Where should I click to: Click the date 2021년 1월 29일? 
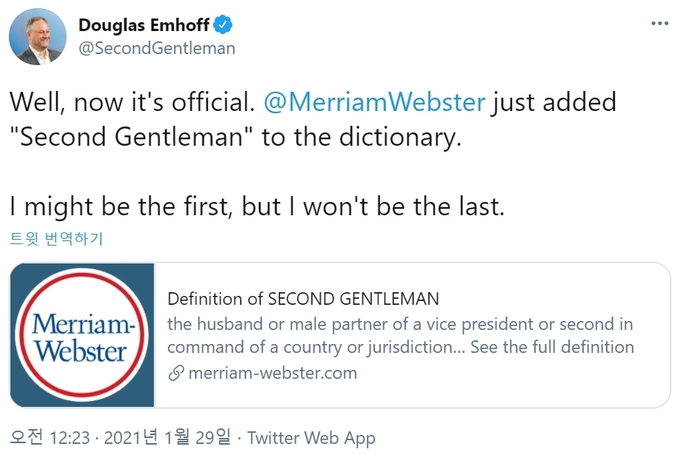[167, 437]
